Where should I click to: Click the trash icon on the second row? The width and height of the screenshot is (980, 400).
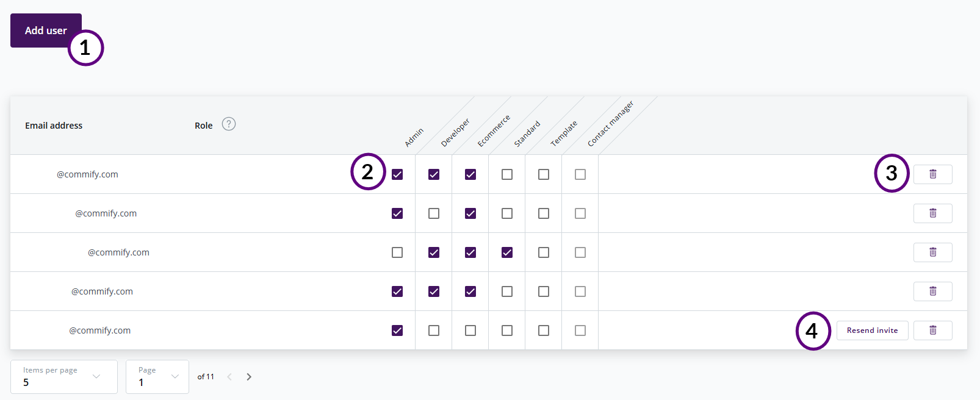(x=932, y=213)
